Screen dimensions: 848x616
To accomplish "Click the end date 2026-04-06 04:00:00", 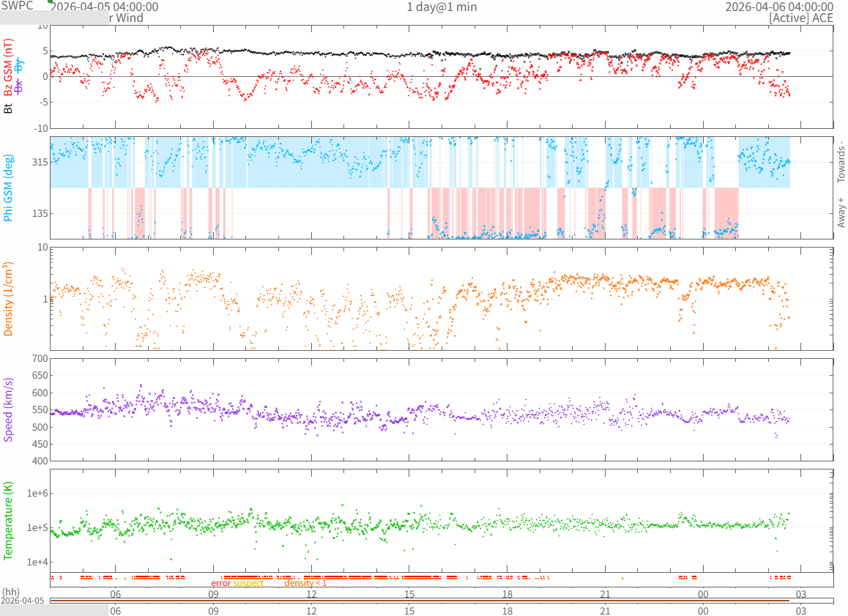I will [x=779, y=7].
